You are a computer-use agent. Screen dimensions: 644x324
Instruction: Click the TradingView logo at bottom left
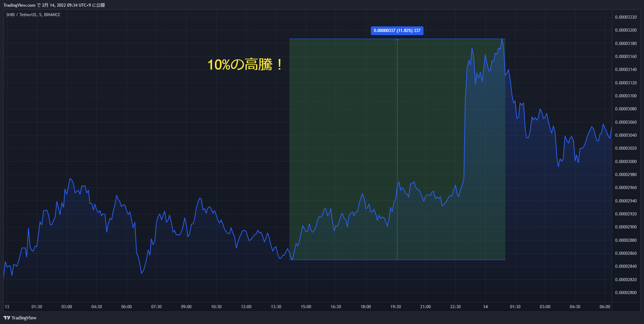click(20, 318)
